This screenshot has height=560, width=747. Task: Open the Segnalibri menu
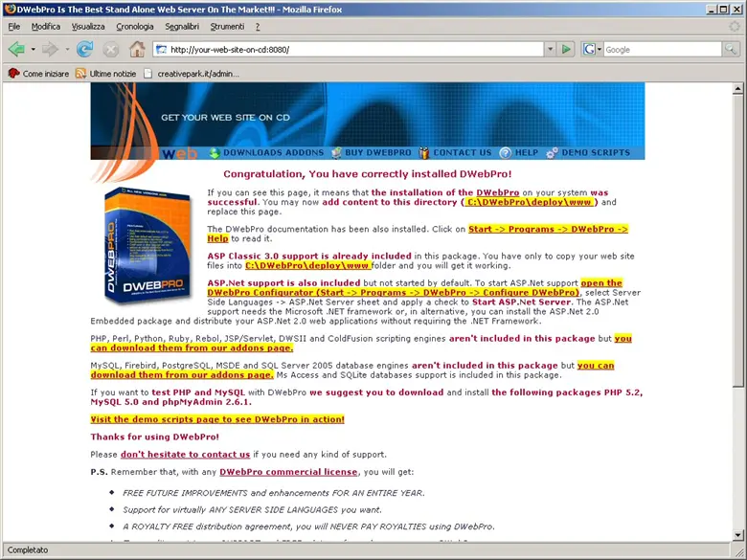(x=182, y=27)
